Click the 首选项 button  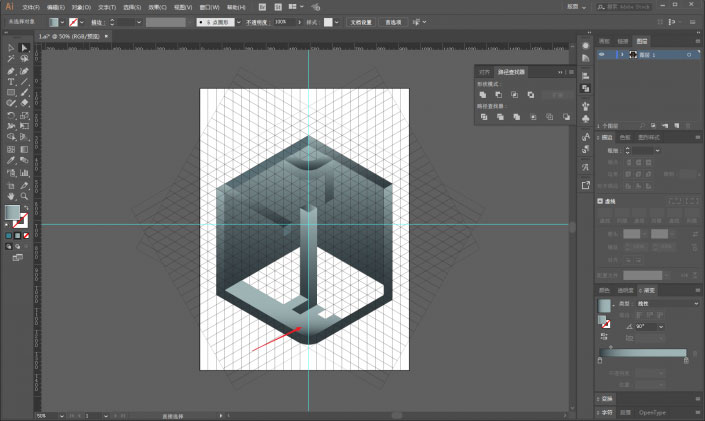(x=393, y=22)
